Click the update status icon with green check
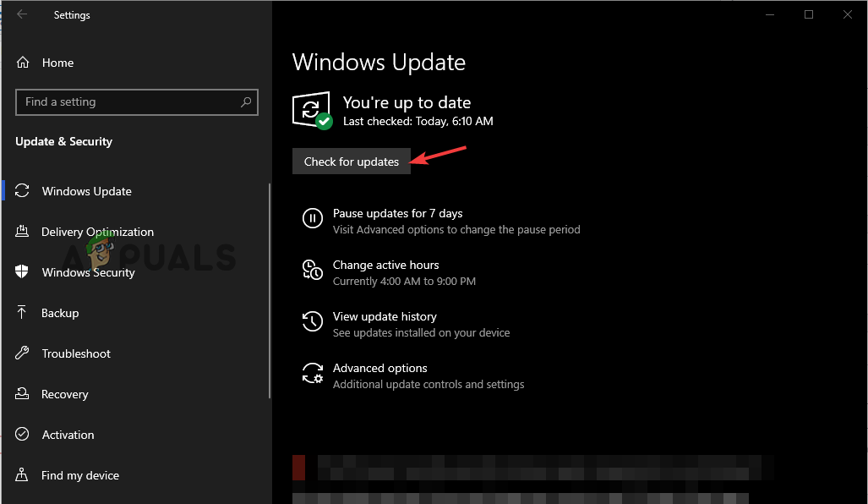 point(312,111)
